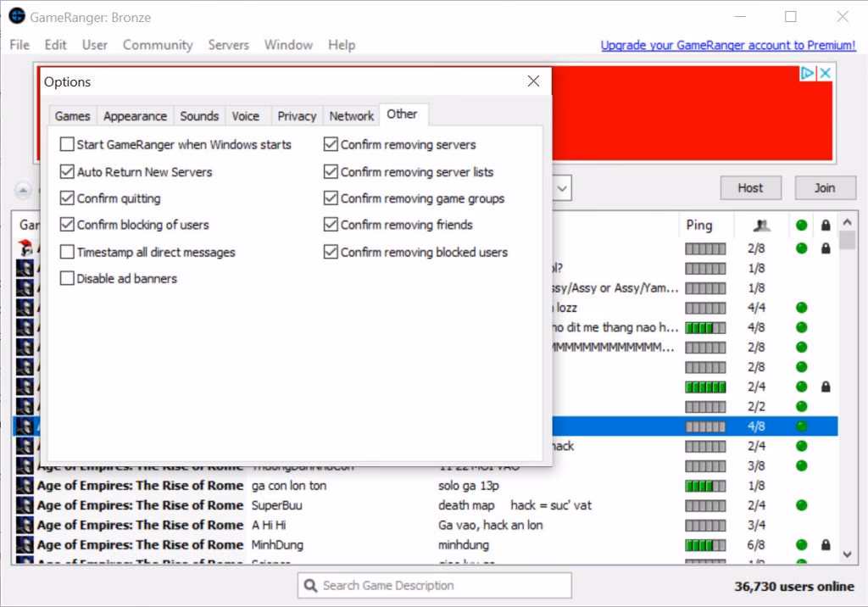Image resolution: width=868 pixels, height=607 pixels.
Task: Select the 'Ga vao, hack an lon' description
Action: (491, 525)
